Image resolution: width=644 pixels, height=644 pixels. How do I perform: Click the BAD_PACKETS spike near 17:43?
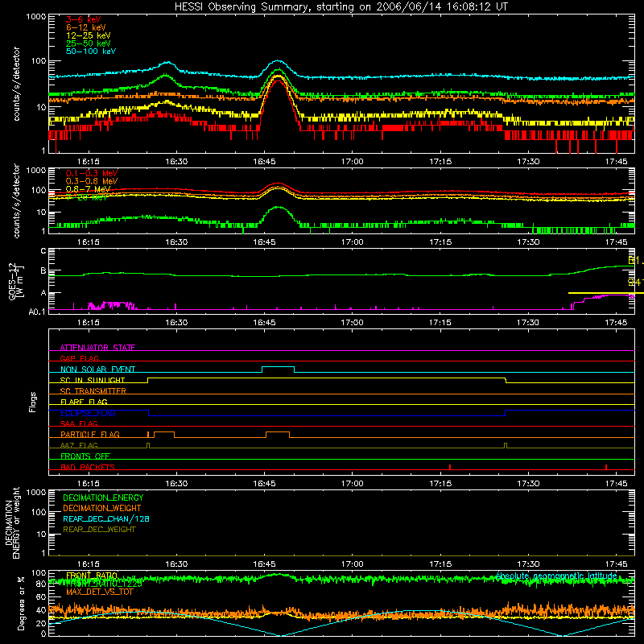click(x=606, y=467)
